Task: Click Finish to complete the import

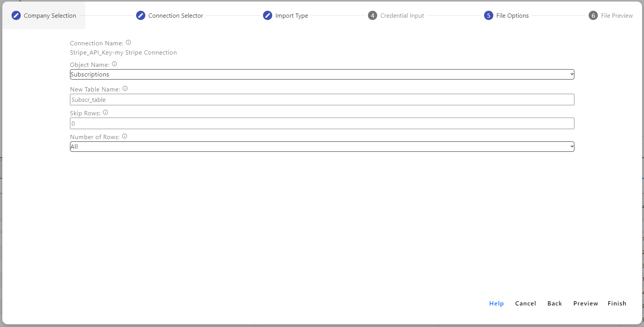Action: tap(617, 304)
